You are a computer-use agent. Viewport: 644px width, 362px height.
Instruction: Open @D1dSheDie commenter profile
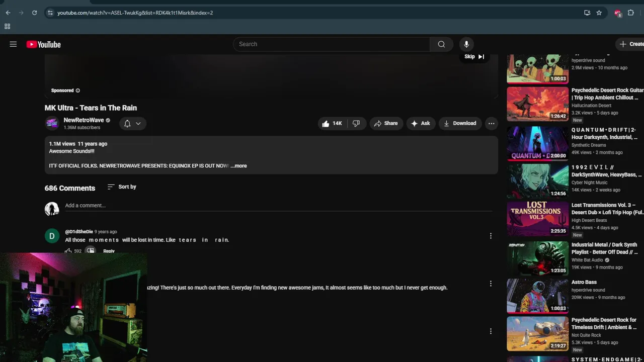[79, 232]
